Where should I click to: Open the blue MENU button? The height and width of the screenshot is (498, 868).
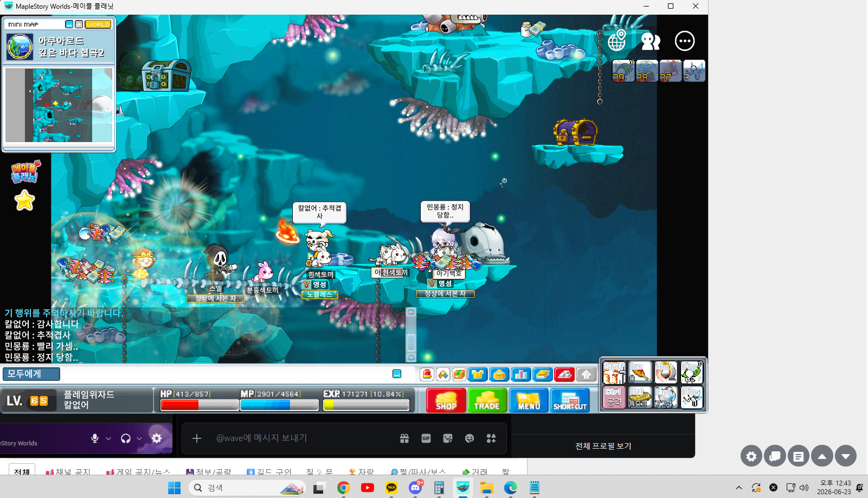point(529,400)
